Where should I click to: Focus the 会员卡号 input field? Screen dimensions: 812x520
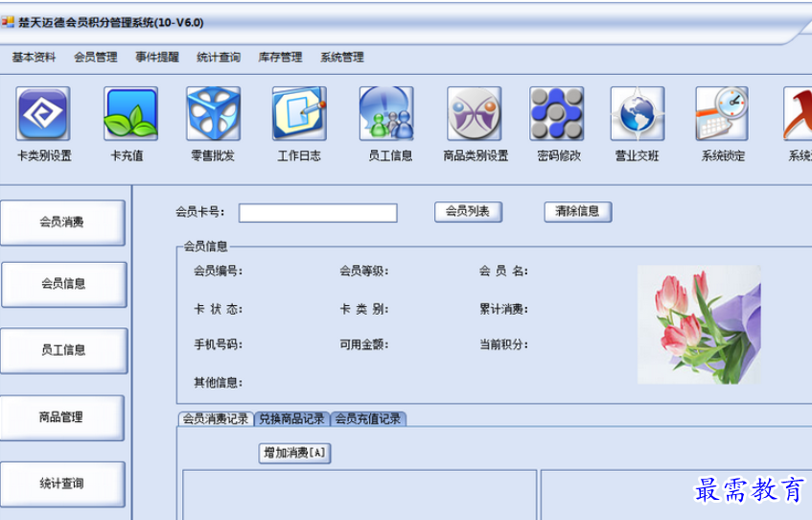click(x=318, y=213)
